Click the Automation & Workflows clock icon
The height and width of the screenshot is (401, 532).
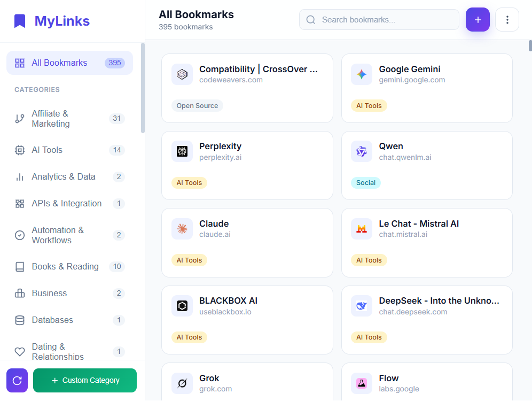pos(20,235)
